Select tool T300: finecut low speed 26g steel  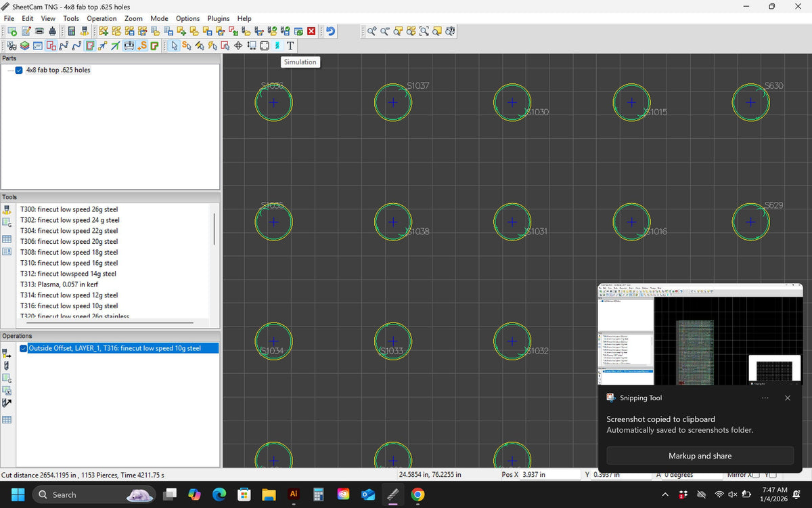[x=69, y=209]
